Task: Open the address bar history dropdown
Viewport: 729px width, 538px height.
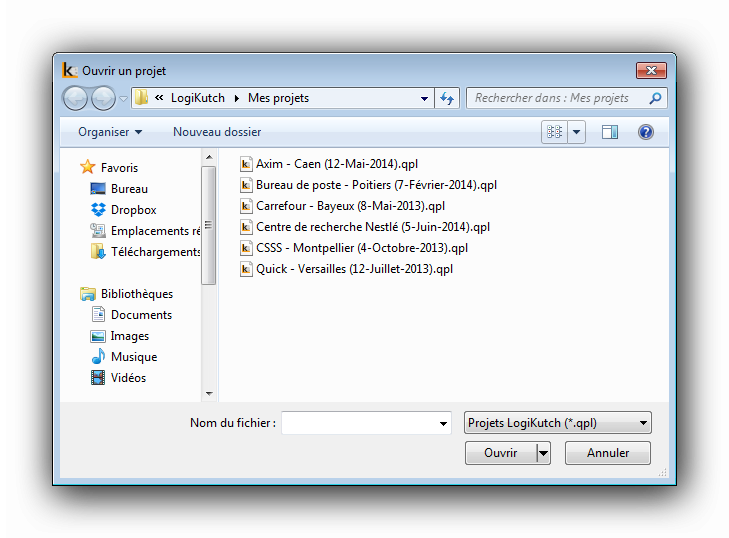Action: (x=424, y=99)
